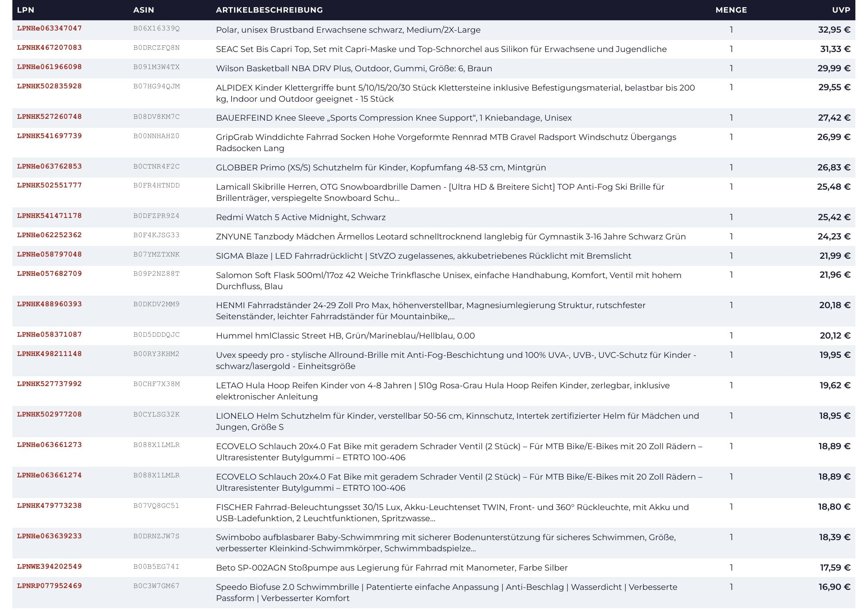The height and width of the screenshot is (614, 868).
Task: Click LPN LPNWE394202549
Action: [49, 566]
